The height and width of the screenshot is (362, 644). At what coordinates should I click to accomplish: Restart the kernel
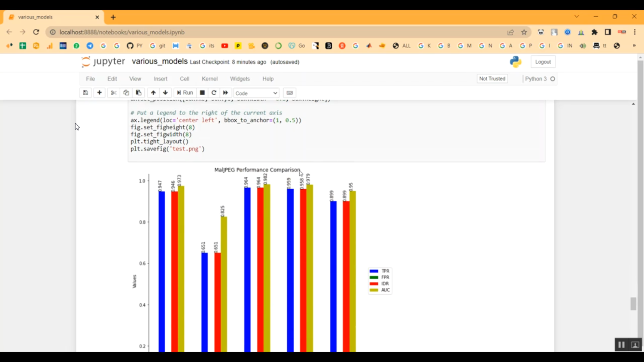click(213, 93)
